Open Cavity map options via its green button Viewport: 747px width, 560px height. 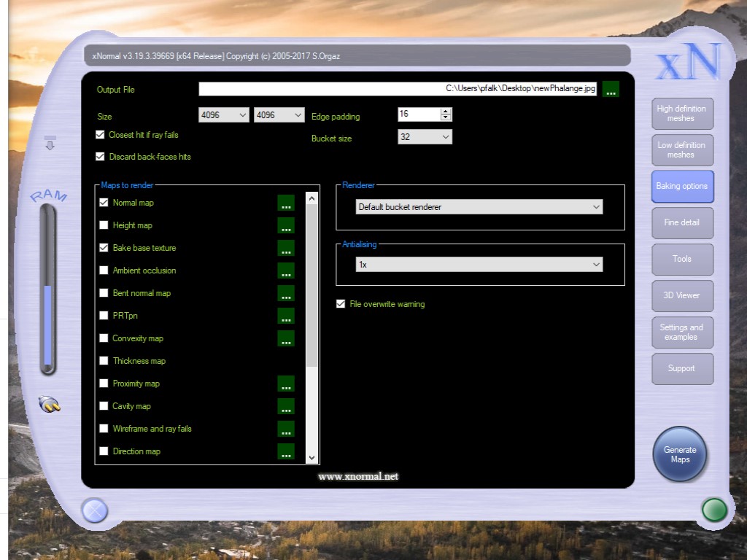[x=286, y=406]
